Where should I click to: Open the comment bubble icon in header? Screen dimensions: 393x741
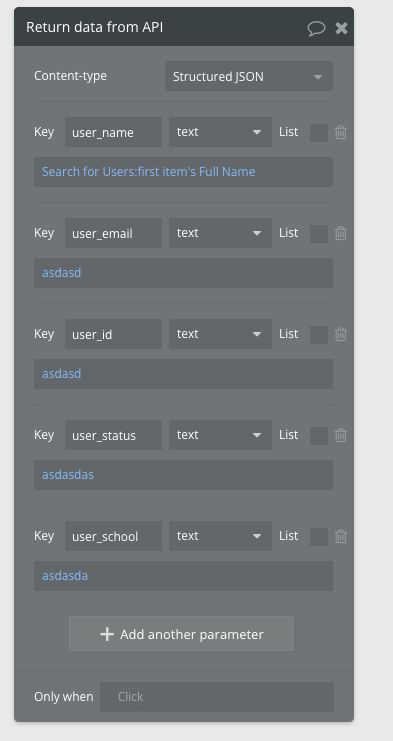(x=316, y=28)
